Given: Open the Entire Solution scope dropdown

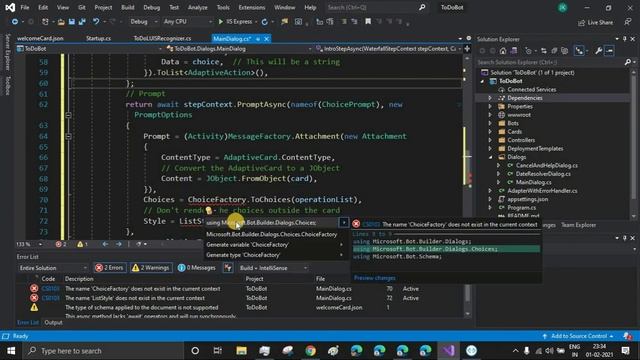Looking at the screenshot, I should [53, 268].
